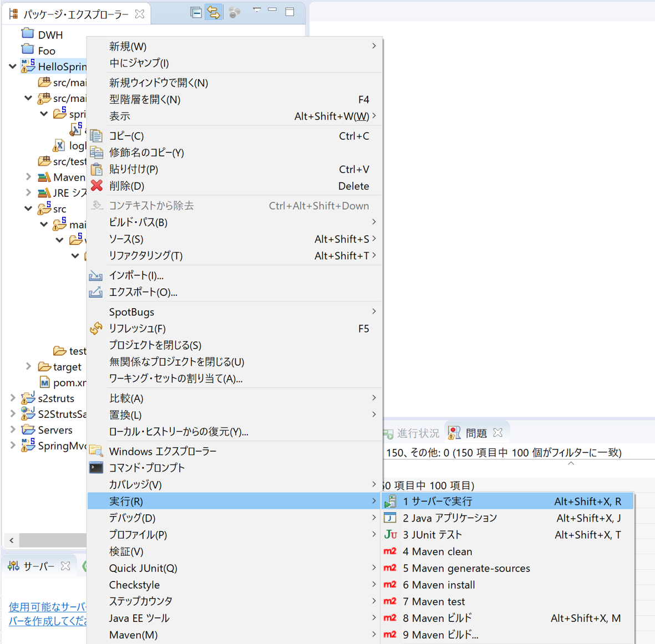
Task: Click the 3 JUnit テスト icon
Action: coord(390,534)
